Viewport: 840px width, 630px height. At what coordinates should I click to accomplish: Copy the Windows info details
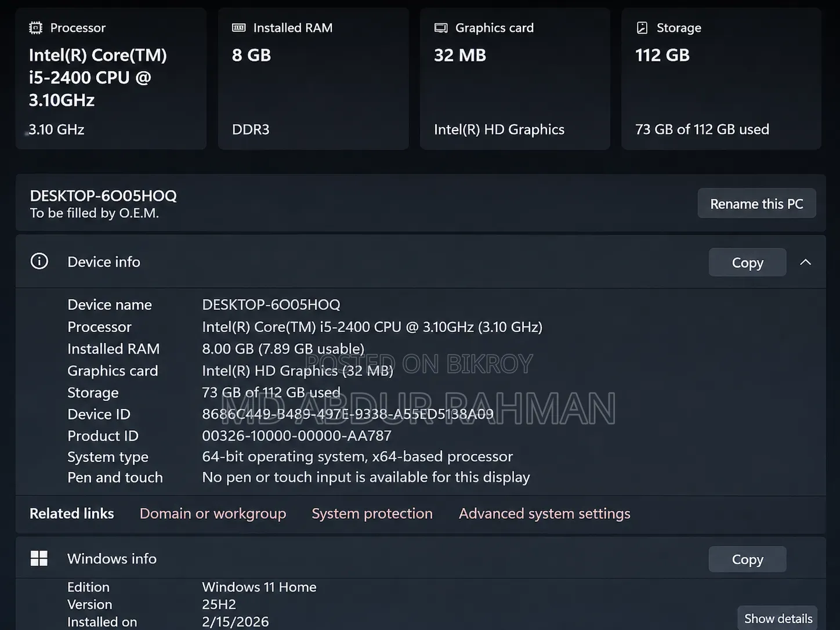click(x=747, y=559)
